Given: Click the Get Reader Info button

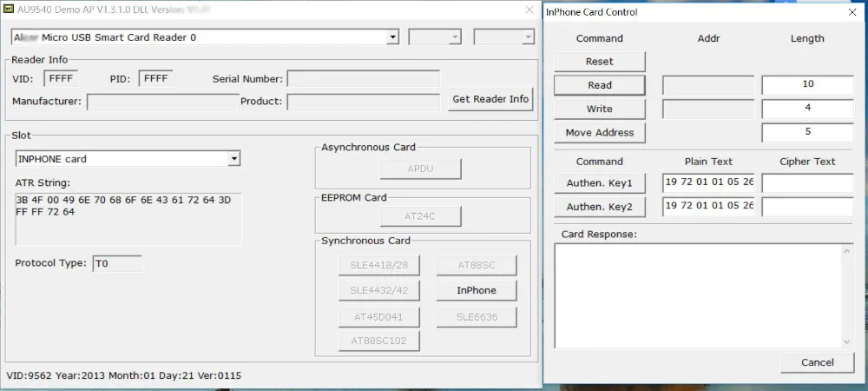Looking at the screenshot, I should (x=490, y=99).
